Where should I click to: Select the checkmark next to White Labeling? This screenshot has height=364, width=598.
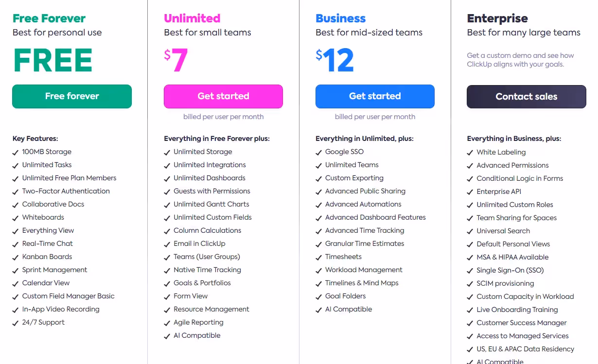coord(470,152)
